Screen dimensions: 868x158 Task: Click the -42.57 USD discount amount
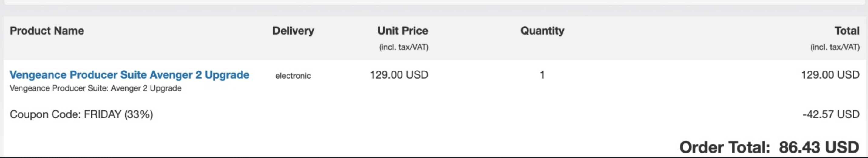click(x=831, y=115)
